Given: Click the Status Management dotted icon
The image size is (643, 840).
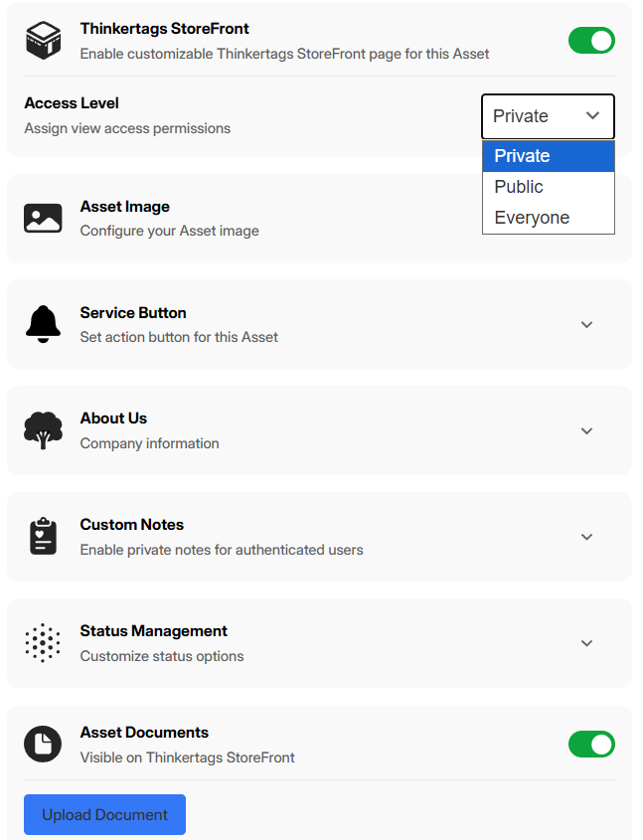Looking at the screenshot, I should pos(43,642).
